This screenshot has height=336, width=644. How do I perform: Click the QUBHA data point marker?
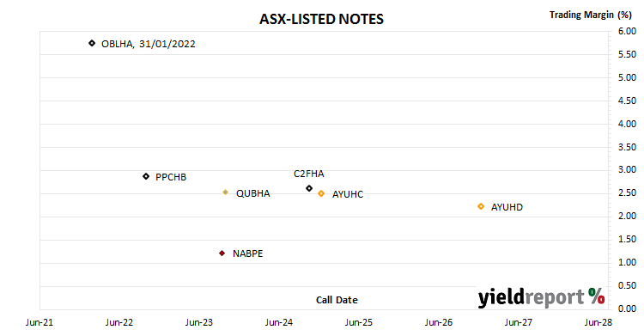tap(225, 192)
